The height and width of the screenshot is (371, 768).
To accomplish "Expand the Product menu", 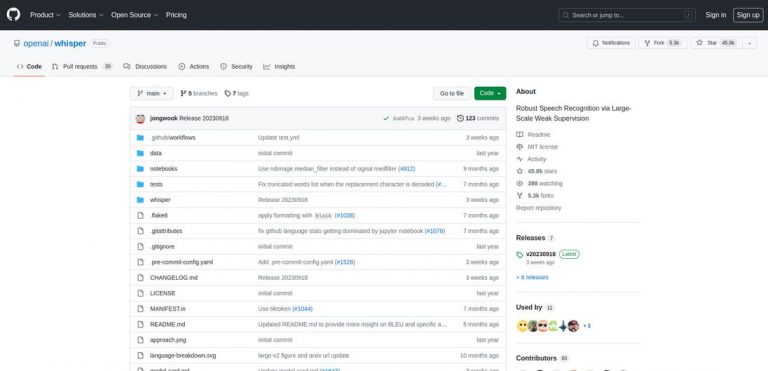I will click(45, 15).
